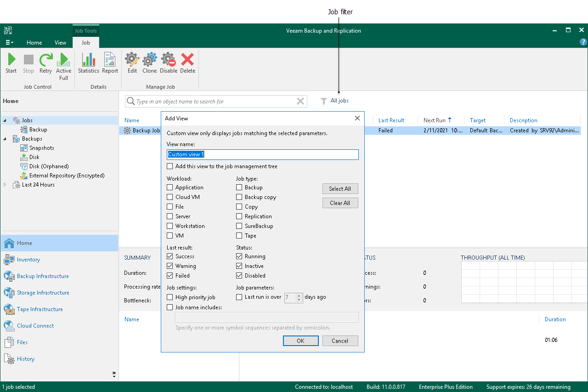Open the All jobs filter
Image resolution: width=588 pixels, height=392 pixels.
point(334,101)
